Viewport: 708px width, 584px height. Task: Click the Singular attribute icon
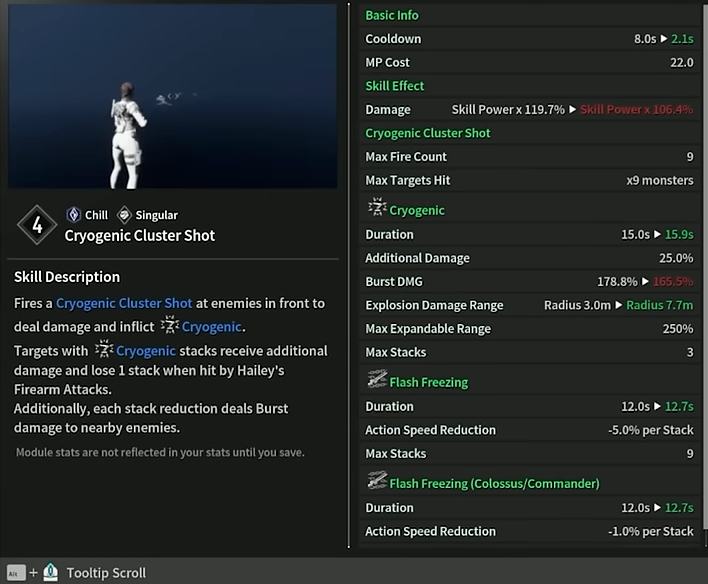click(124, 215)
